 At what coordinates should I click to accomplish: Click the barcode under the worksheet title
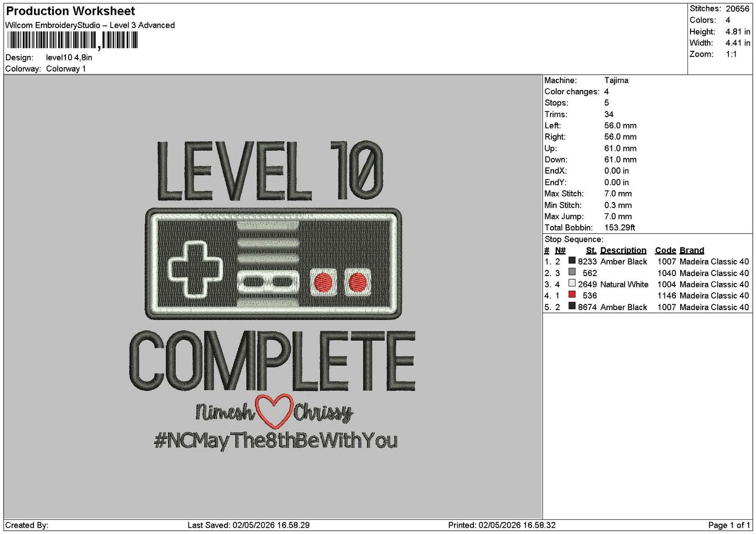click(73, 40)
